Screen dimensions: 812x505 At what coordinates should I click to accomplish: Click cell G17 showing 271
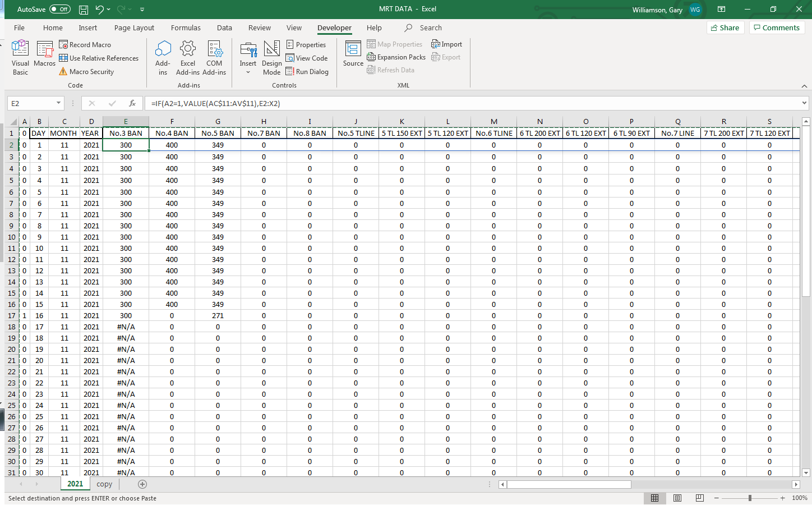coord(218,315)
